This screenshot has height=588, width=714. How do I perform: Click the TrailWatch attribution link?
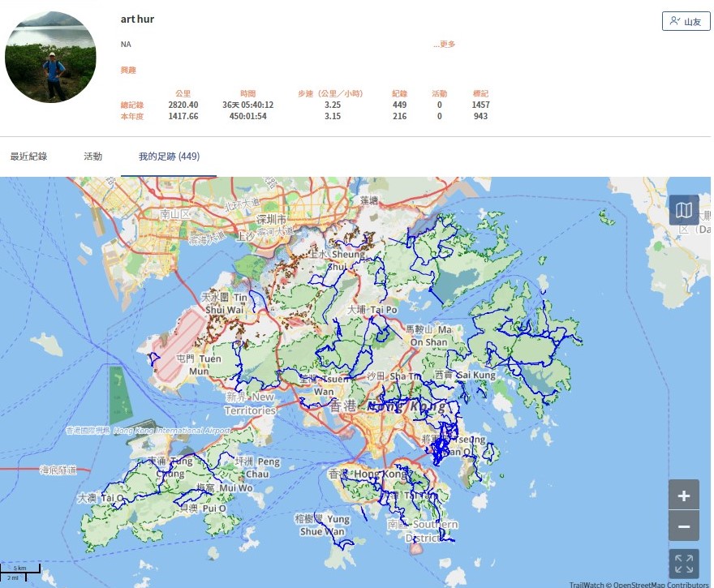coord(589,584)
